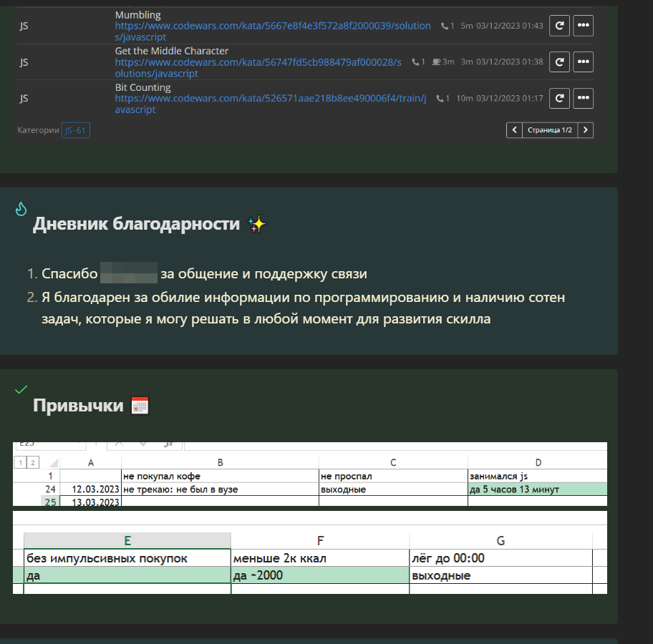Click the JS category label in Bit Counting row
The image size is (653, 644).
point(24,98)
